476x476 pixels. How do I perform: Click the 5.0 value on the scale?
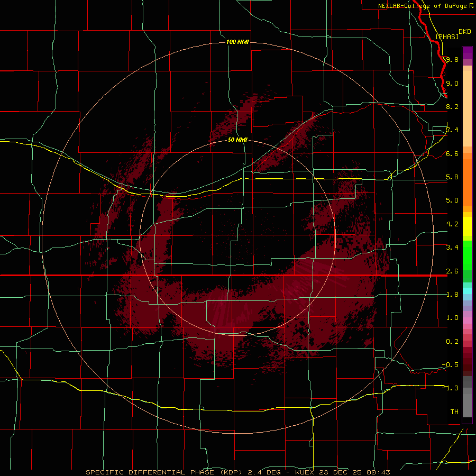tap(452, 200)
